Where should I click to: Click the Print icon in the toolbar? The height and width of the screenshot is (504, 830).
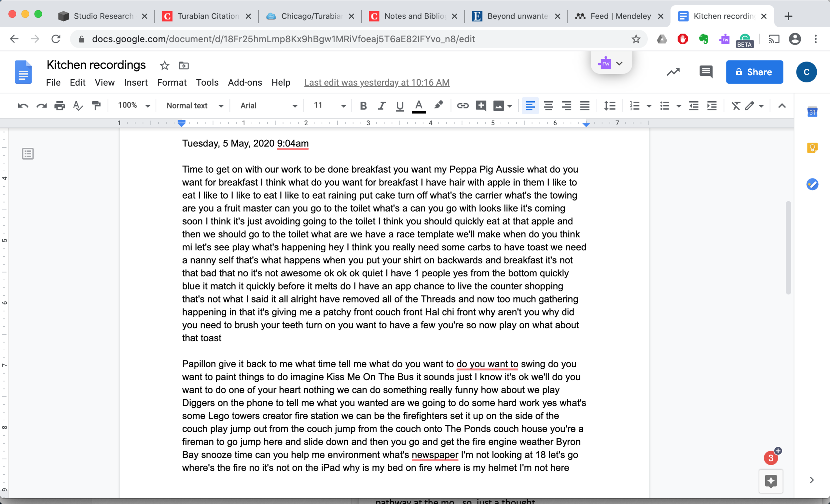click(x=60, y=106)
